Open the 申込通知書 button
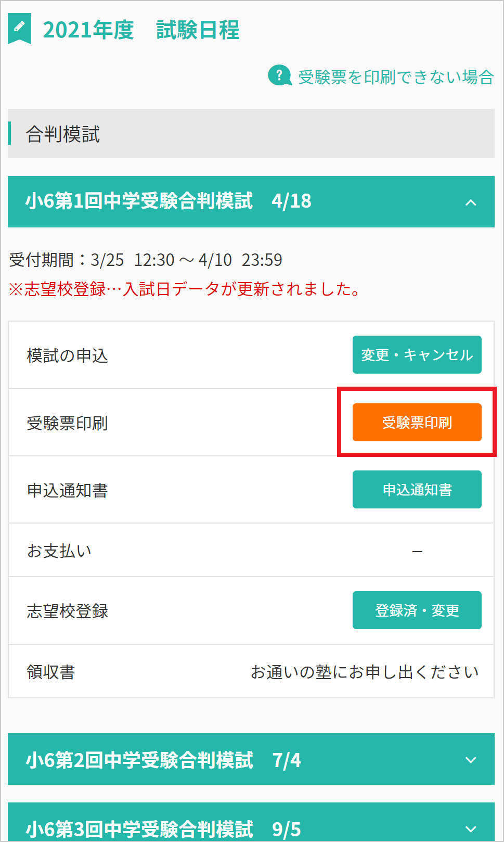504x842 pixels. click(417, 490)
